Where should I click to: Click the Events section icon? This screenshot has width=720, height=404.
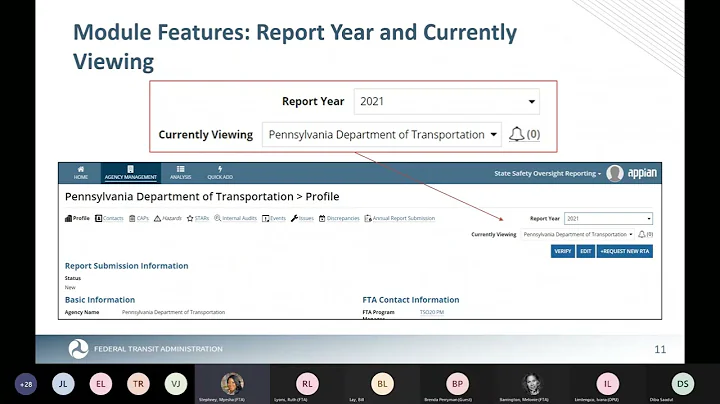265,219
